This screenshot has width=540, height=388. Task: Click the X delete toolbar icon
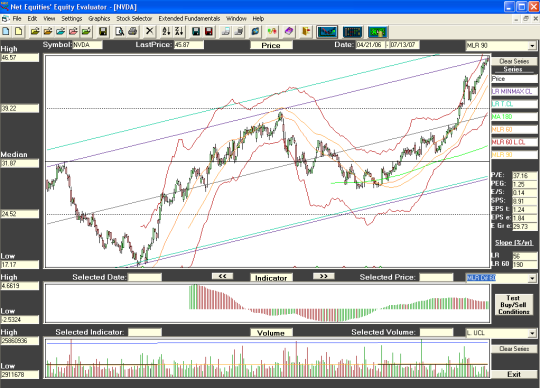click(x=149, y=31)
